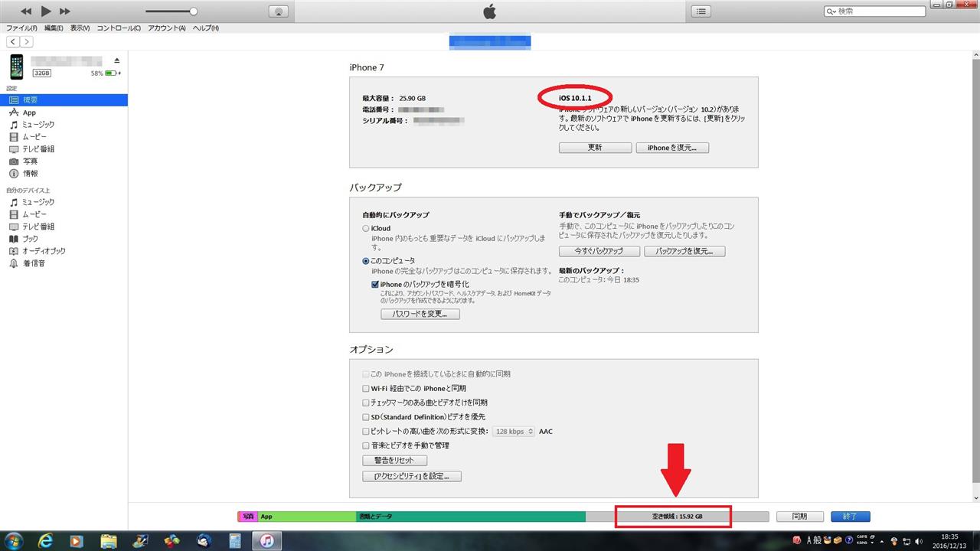Click the speaker volume tray icon

[920, 540]
